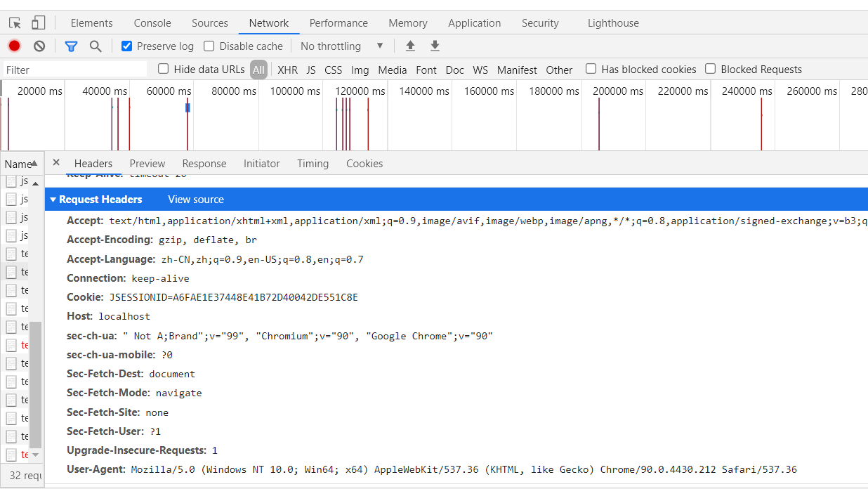Open the Sources panel
This screenshot has width=868, height=489.
(210, 23)
